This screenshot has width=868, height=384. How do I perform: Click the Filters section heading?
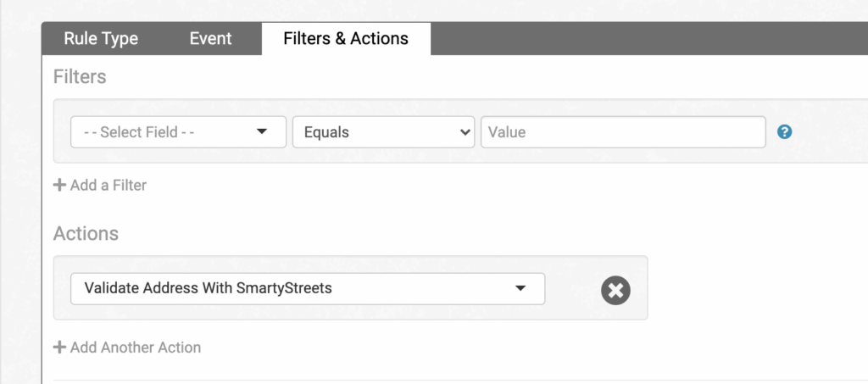(80, 77)
